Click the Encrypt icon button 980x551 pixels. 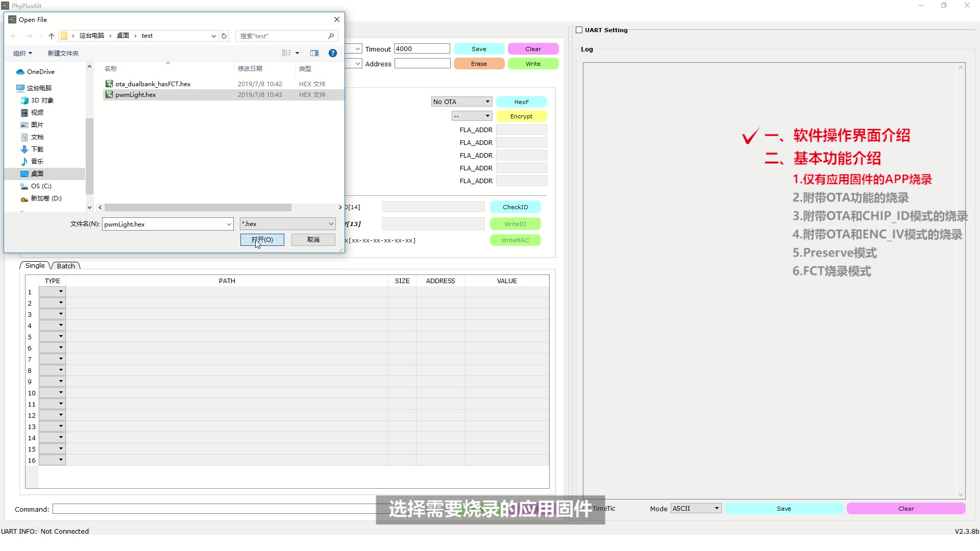(521, 116)
